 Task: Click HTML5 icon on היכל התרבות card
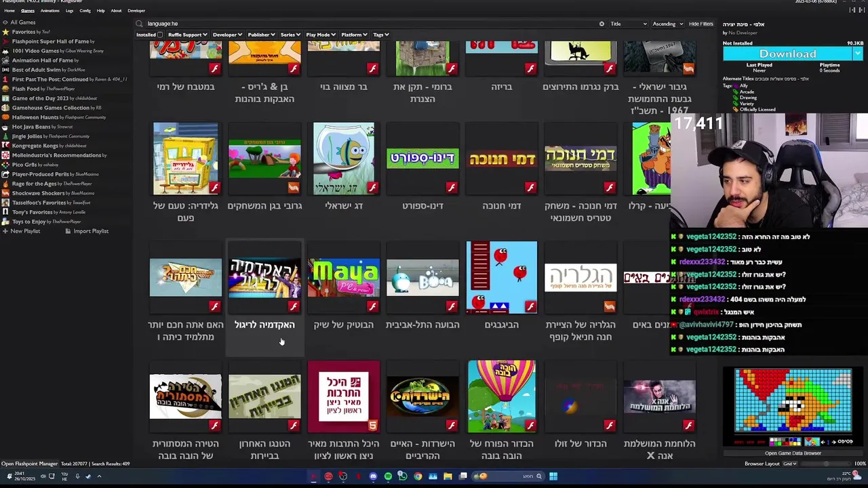point(372,426)
